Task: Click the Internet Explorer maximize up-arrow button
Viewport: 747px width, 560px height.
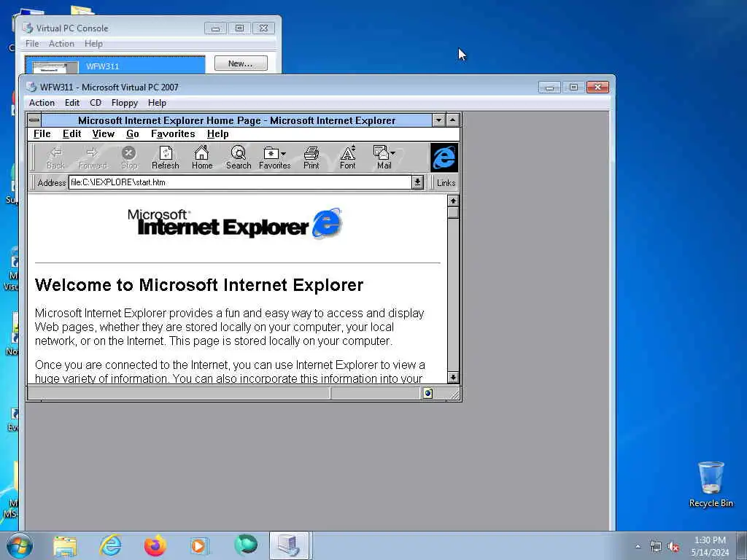Action: [x=452, y=120]
